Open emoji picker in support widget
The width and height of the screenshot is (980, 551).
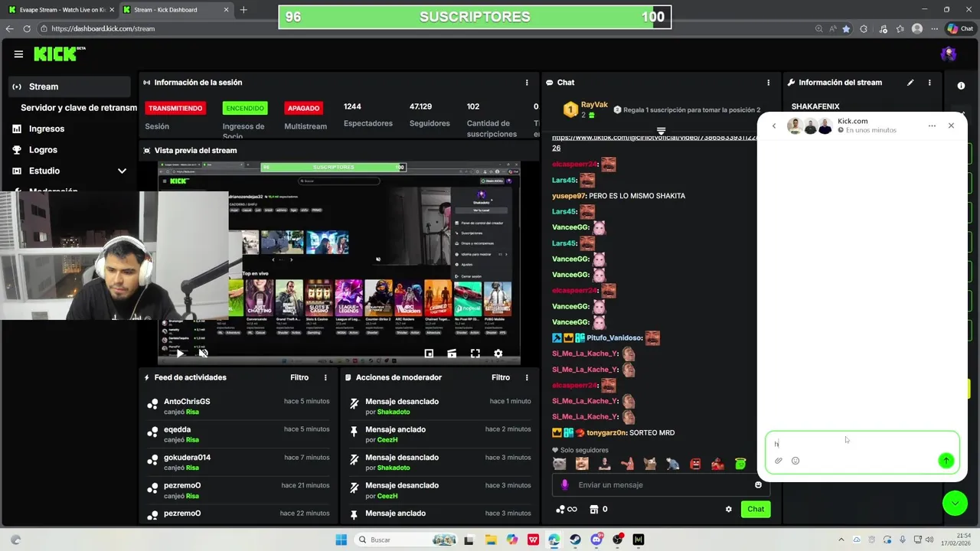tap(795, 461)
